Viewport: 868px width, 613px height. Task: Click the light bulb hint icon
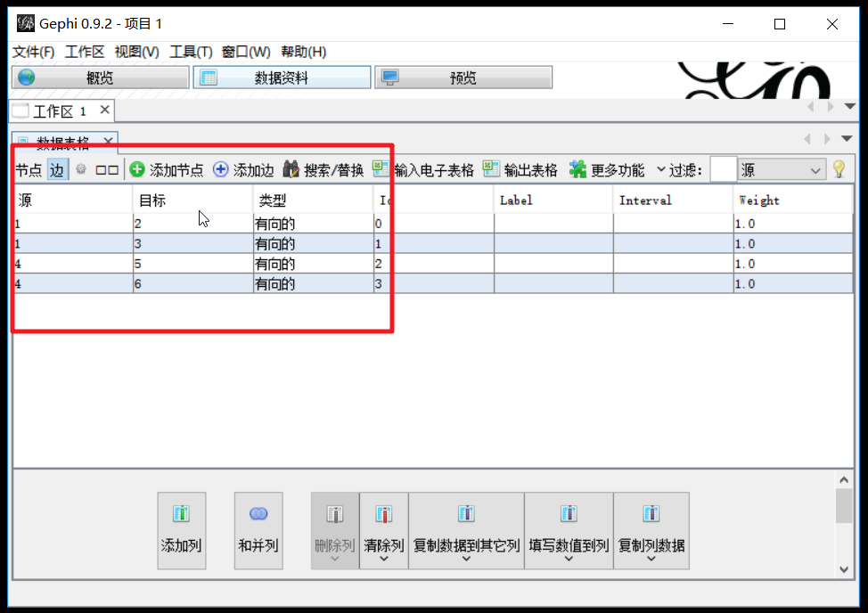[x=839, y=169]
